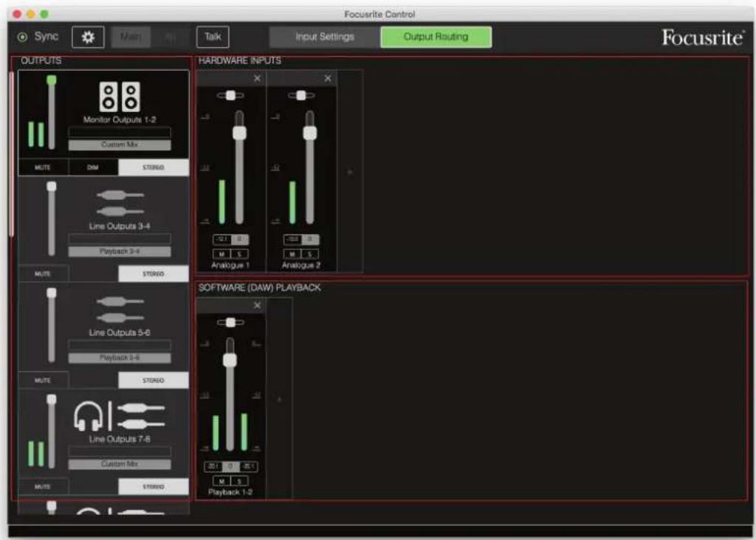Switch to the Input Settings tab
The height and width of the screenshot is (540, 756).
[x=325, y=37]
